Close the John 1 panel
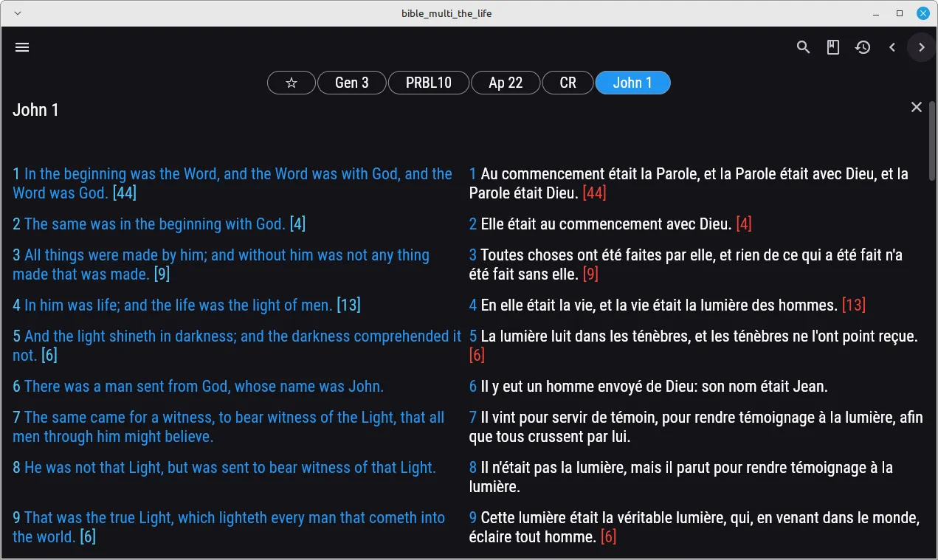The width and height of the screenshot is (938, 560). tap(917, 107)
